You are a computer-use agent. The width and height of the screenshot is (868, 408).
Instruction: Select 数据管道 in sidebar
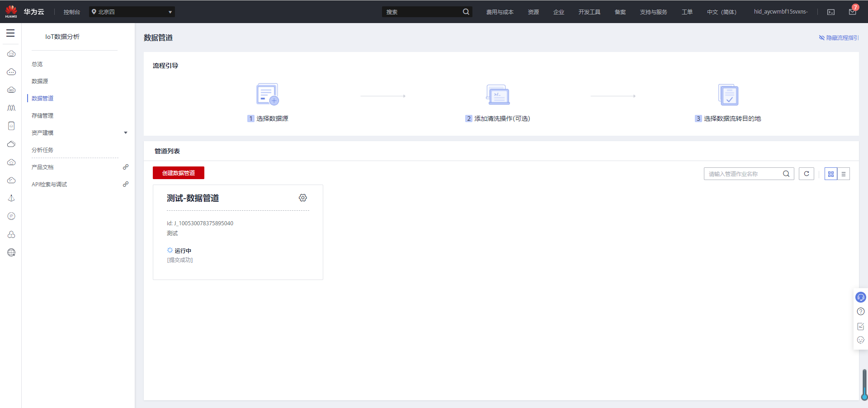(42, 99)
